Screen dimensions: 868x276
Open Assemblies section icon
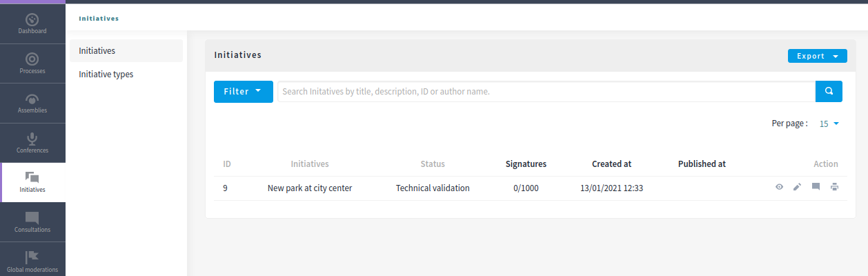[x=32, y=99]
